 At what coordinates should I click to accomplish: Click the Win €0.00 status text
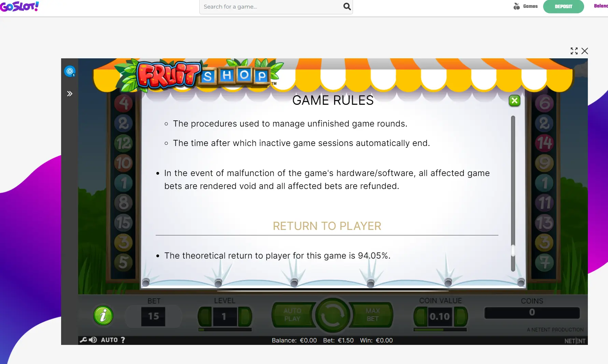coord(376,340)
